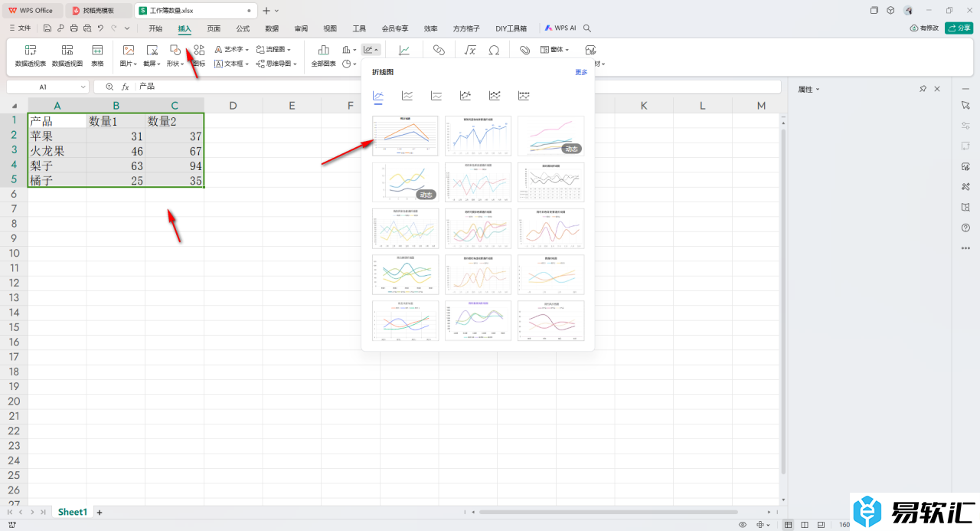Open the 数据 ribbon tab

[x=272, y=28]
